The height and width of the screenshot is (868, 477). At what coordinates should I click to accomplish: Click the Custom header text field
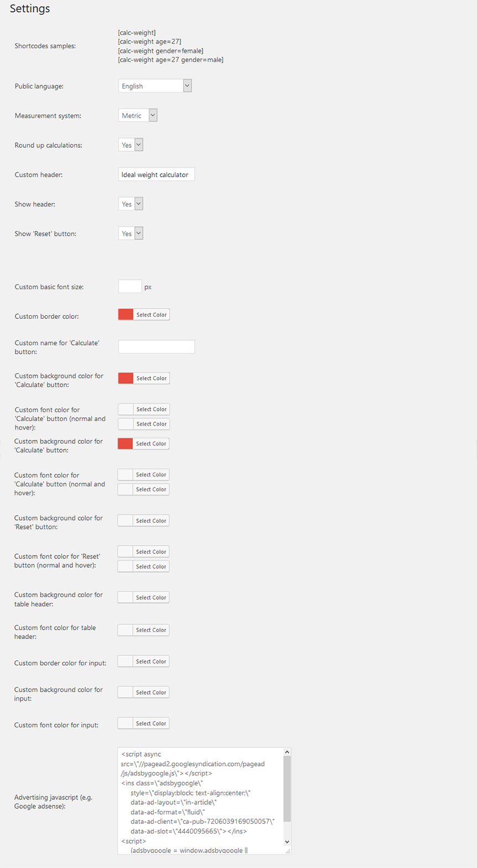coord(157,174)
